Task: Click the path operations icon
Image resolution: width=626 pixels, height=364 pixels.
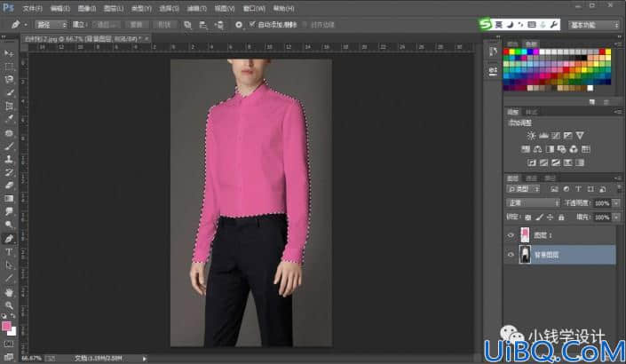Action: pos(187,25)
